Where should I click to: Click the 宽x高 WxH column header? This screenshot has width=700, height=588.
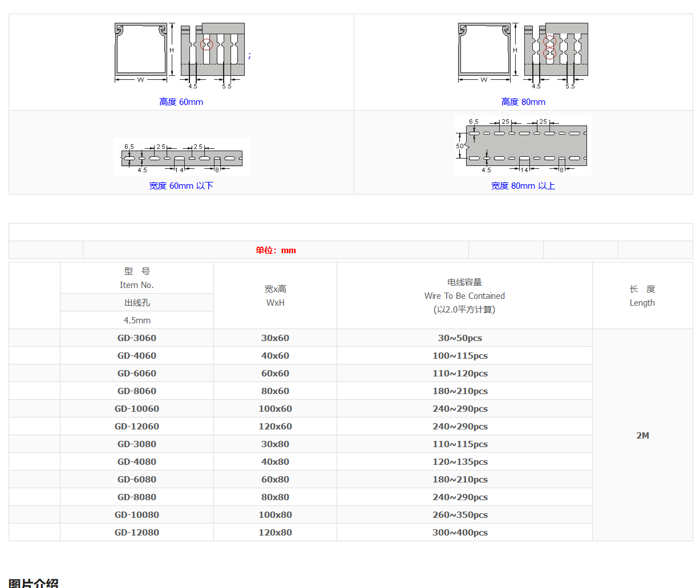[x=275, y=295]
